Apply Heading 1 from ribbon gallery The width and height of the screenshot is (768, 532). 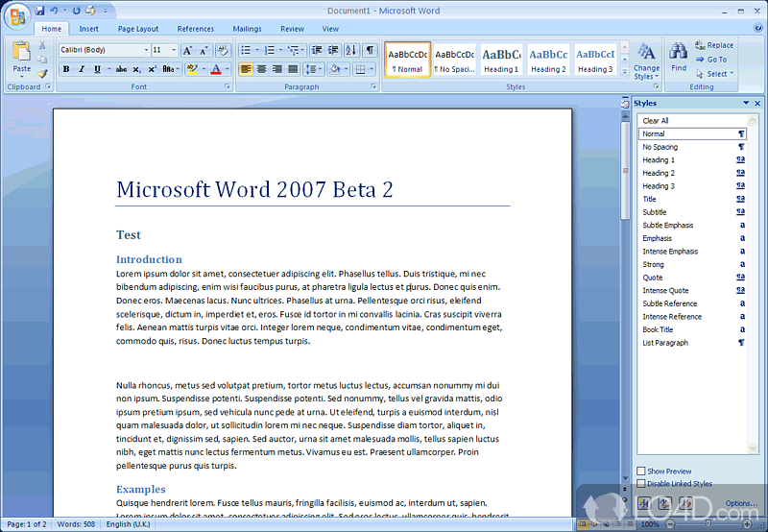[x=501, y=60]
